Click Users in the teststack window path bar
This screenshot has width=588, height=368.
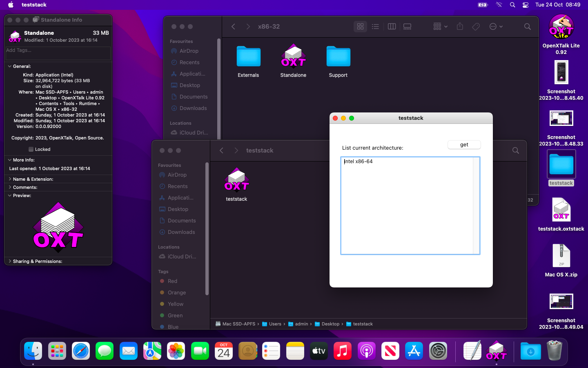click(x=272, y=324)
